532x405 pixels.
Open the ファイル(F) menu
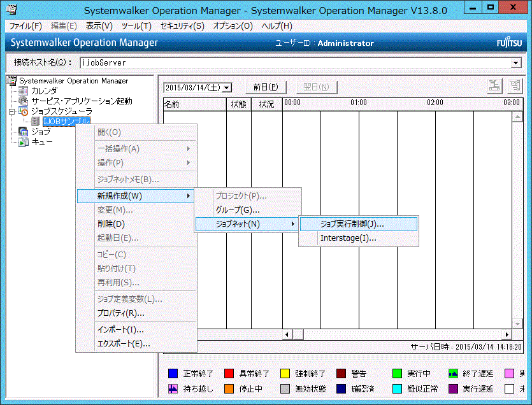coord(25,26)
